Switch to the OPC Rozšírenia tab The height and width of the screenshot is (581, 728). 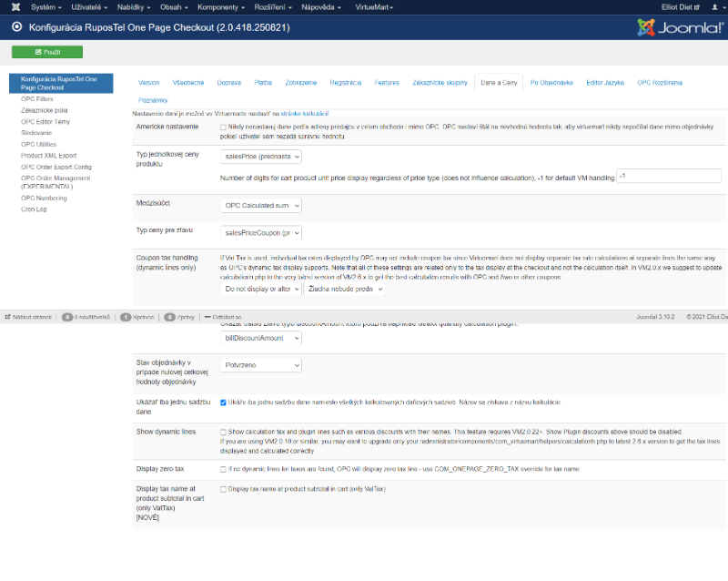(660, 83)
